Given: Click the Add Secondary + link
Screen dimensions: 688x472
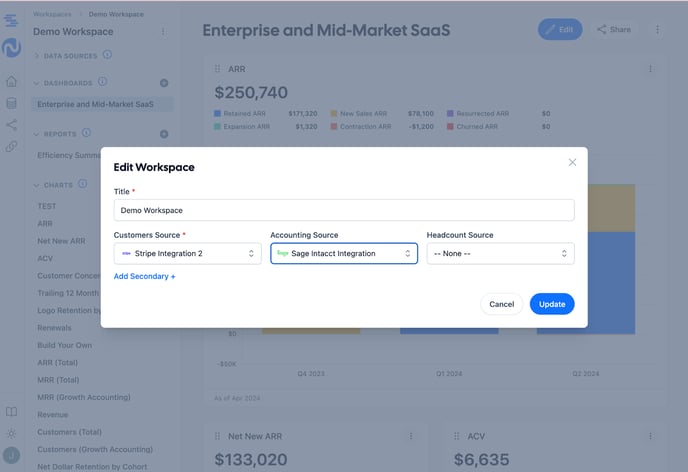Looking at the screenshot, I should (144, 276).
